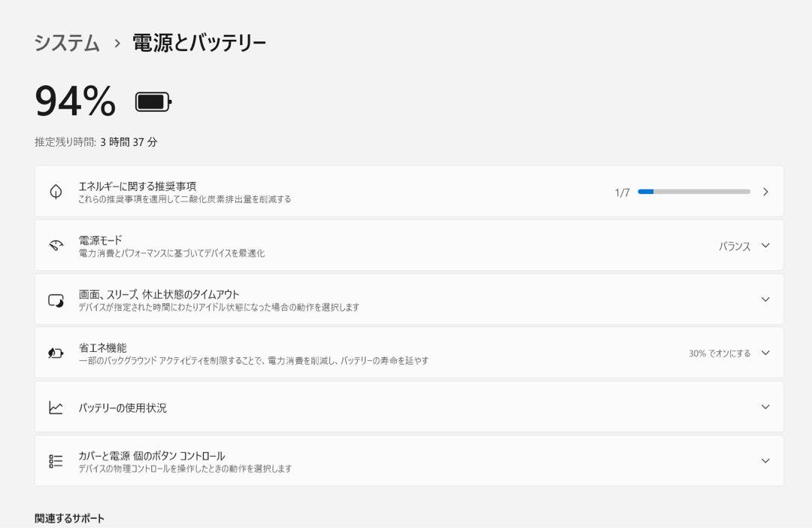Go back to システム via the breadcrumb

[67, 42]
